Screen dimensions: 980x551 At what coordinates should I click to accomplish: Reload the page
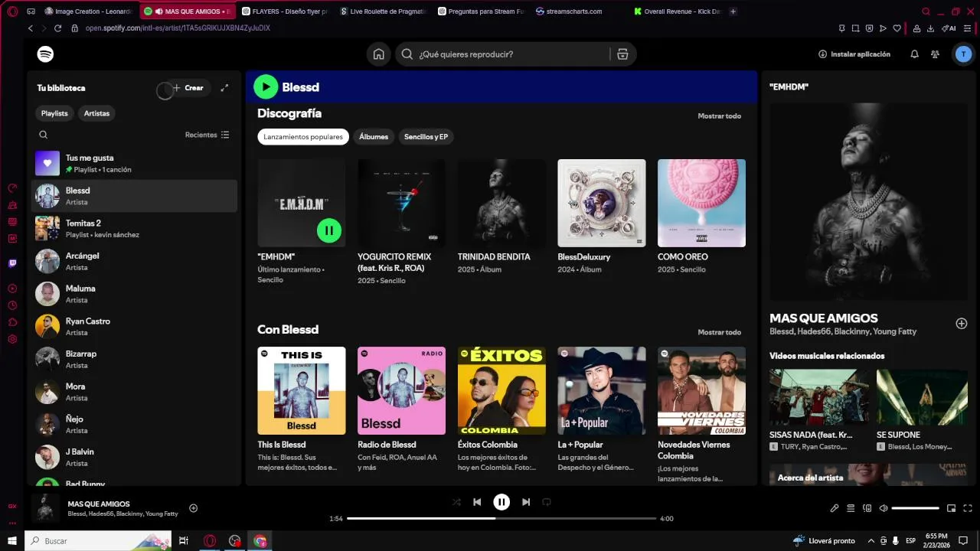coord(57,28)
